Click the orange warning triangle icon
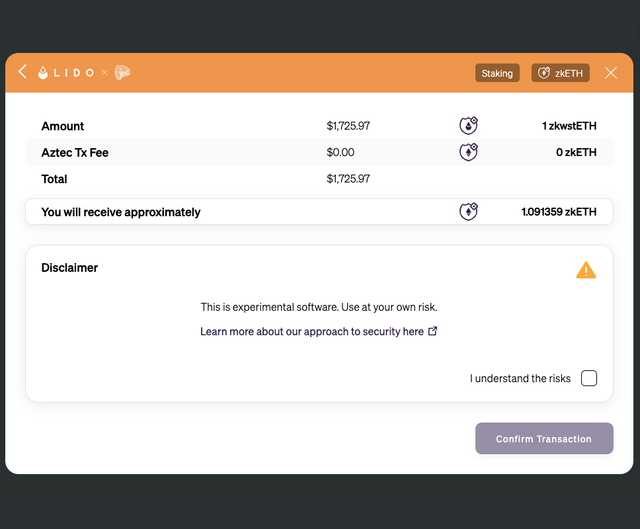The width and height of the screenshot is (640, 529). coord(586,270)
